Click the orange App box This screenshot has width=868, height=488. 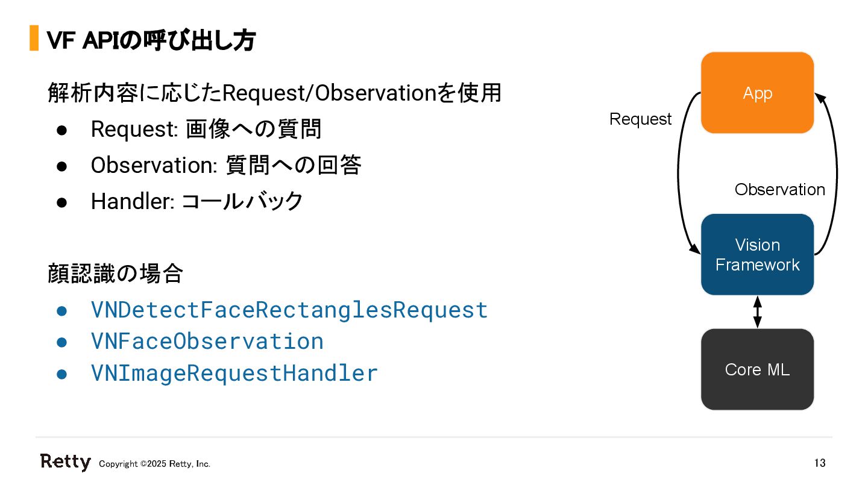click(757, 93)
